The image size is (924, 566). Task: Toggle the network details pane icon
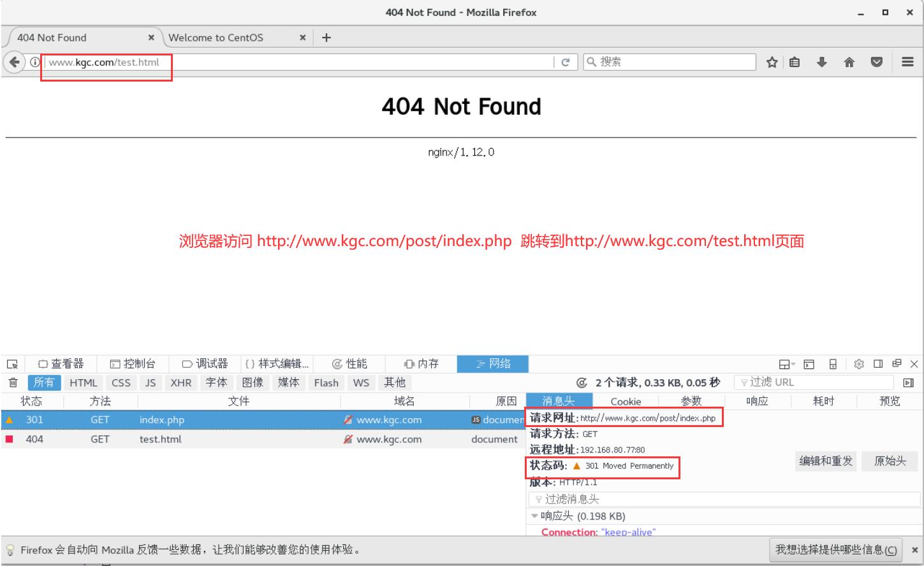(x=909, y=382)
